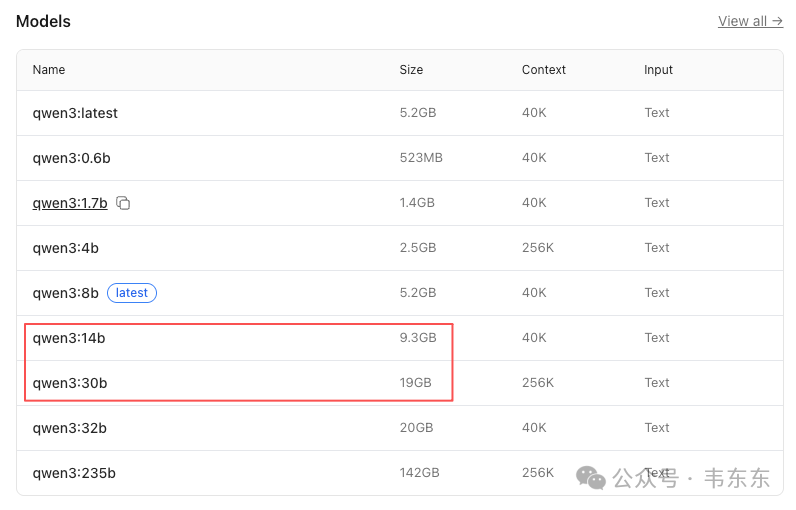Select the 5.2GB size in the qwen3:latest row

point(418,113)
